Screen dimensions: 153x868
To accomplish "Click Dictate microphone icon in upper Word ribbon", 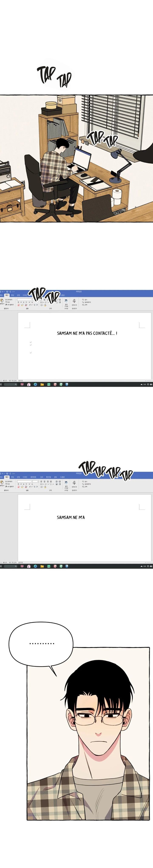I will 74,301.
